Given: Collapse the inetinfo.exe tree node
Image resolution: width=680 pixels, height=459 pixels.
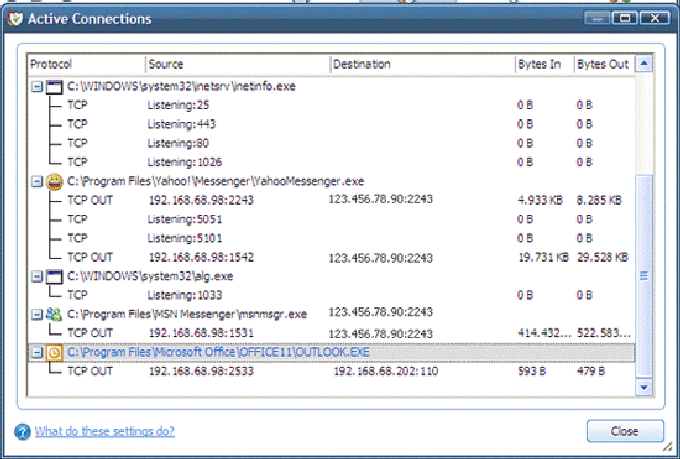Looking at the screenshot, I should (37, 87).
